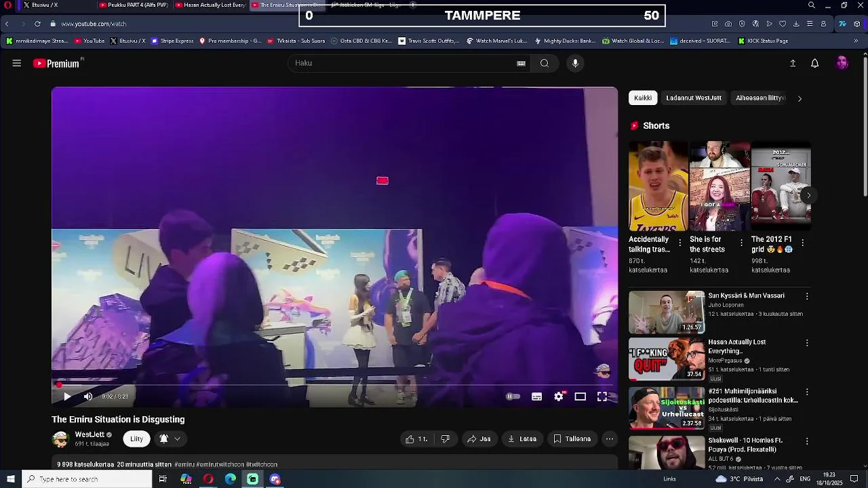868x488 pixels.
Task: Click the #emiru hashtag
Action: [x=184, y=464]
